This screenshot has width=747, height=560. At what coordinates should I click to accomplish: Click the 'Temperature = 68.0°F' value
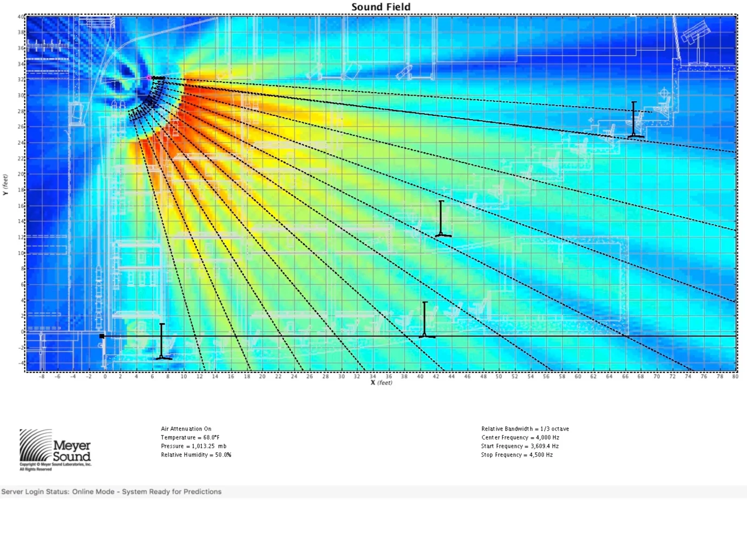(x=190, y=437)
